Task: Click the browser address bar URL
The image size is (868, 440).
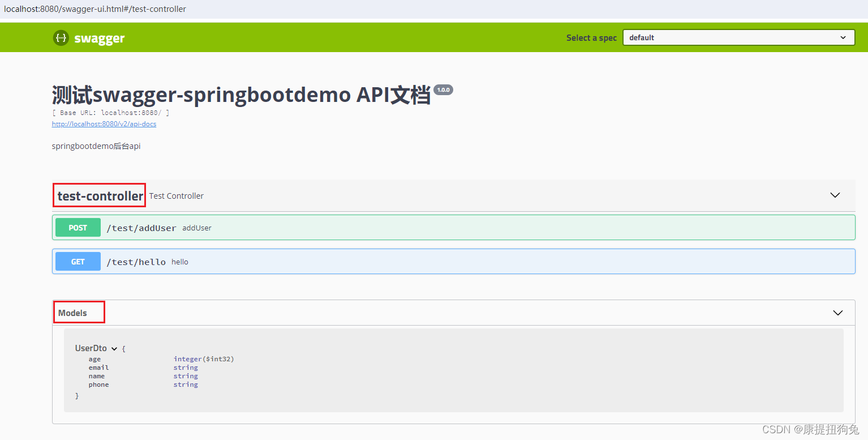Action: (x=95, y=9)
